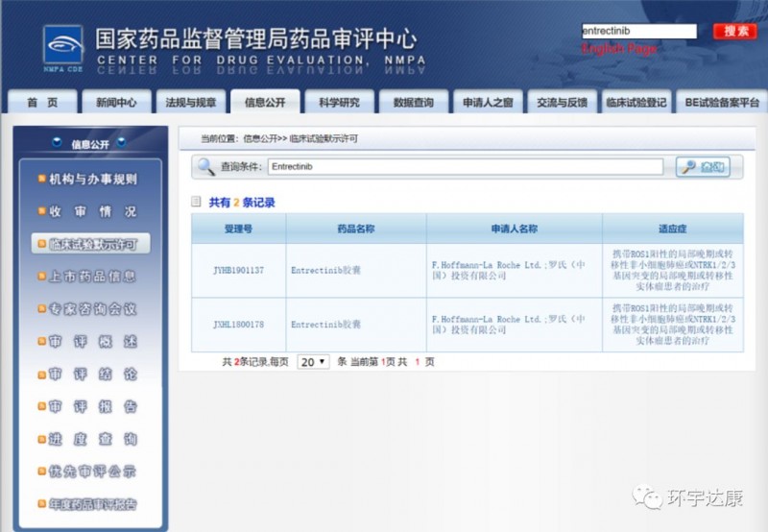The image size is (768, 532).
Task: Focus the top search box containing entrectinib
Action: pyautogui.click(x=639, y=31)
